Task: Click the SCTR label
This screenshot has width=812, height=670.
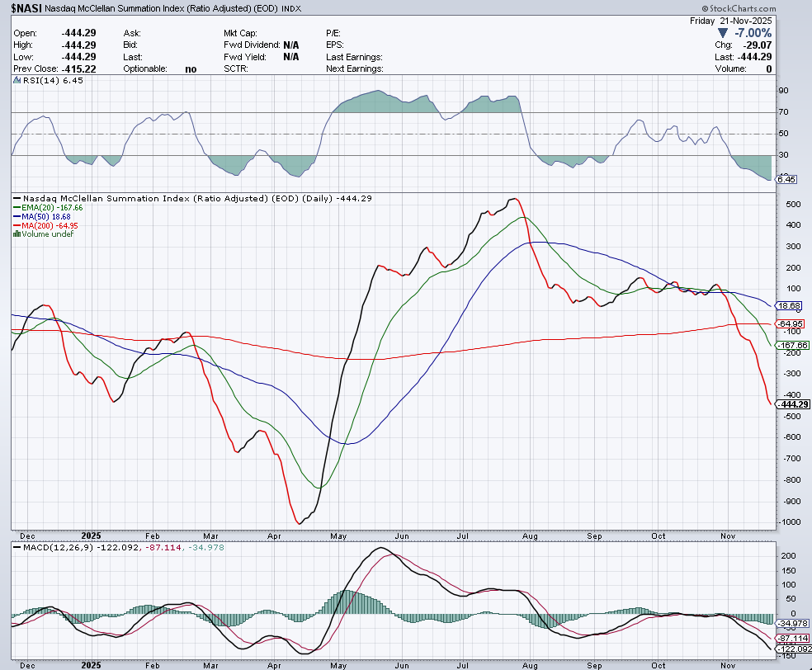Action: [x=236, y=68]
